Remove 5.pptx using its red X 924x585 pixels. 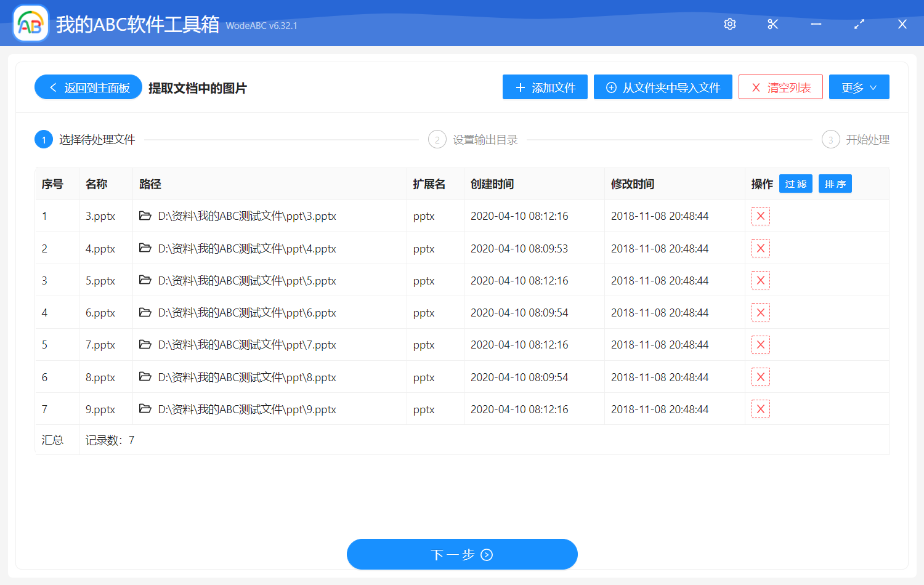pos(761,280)
